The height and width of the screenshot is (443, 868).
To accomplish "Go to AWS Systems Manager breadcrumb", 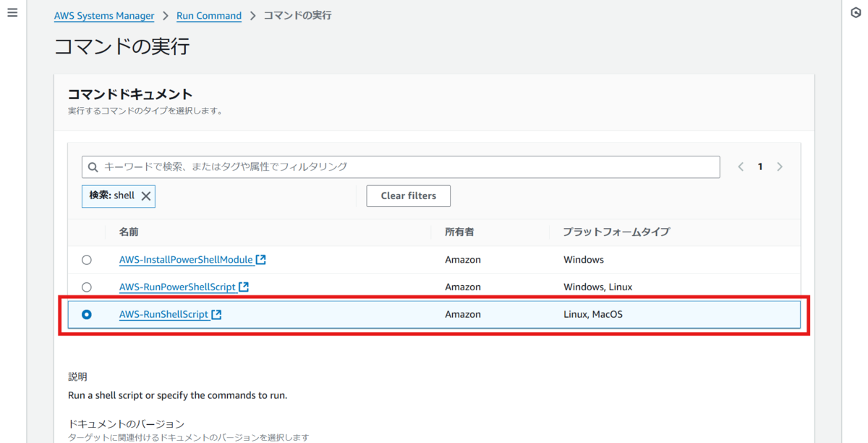I will [104, 15].
